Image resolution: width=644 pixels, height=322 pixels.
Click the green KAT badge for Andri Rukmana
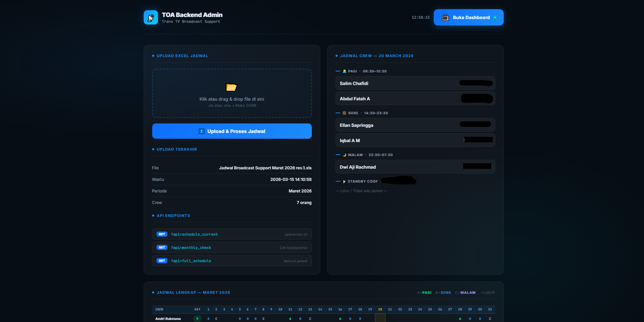point(197,319)
